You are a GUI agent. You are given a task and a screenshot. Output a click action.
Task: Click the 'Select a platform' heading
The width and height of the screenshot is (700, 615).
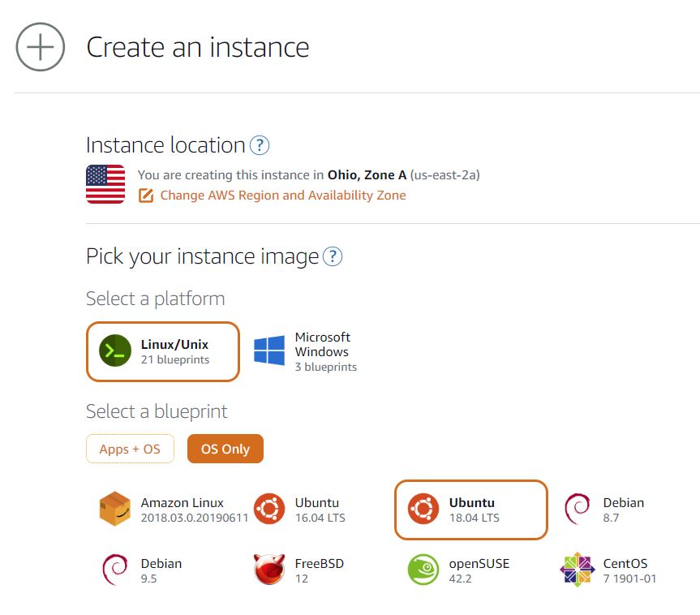coord(156,299)
